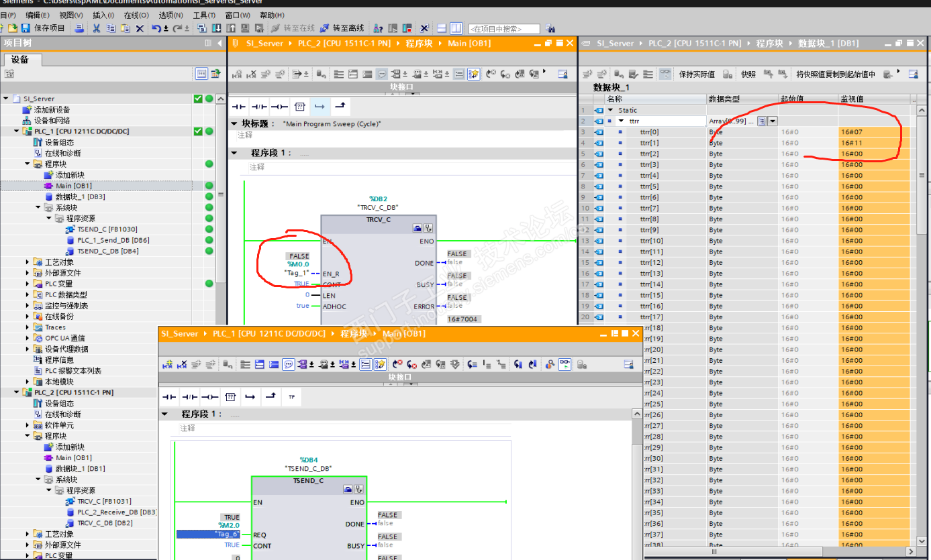Toggle Monitor all in the data block toolbar
This screenshot has height=560, width=931.
pyautogui.click(x=665, y=74)
